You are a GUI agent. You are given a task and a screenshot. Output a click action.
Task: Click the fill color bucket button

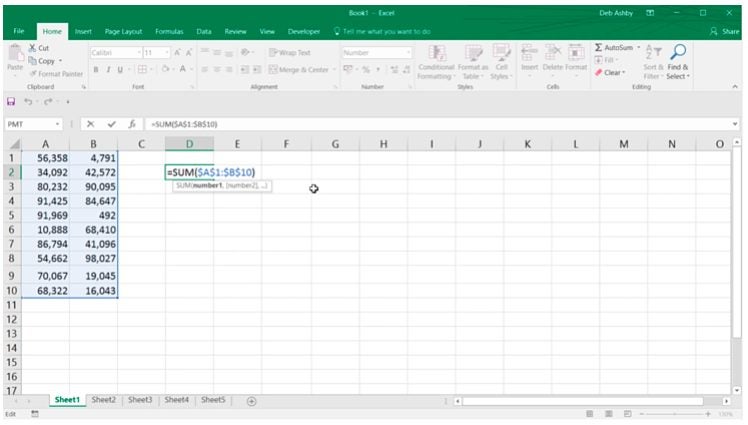[165, 70]
